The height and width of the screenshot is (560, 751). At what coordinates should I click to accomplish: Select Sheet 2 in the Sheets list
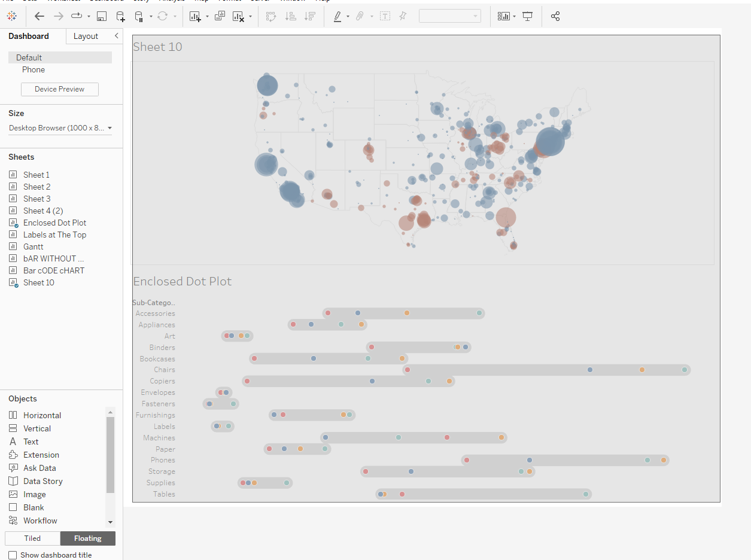[37, 187]
